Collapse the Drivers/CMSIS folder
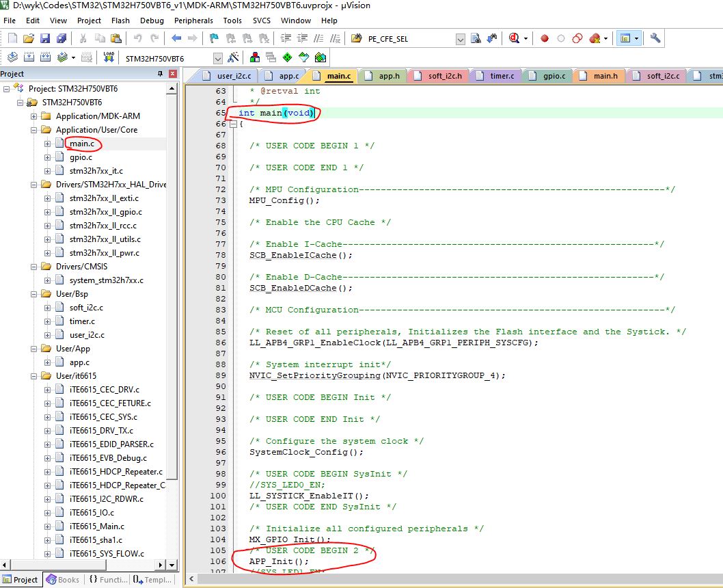The image size is (723, 588). pyautogui.click(x=33, y=267)
